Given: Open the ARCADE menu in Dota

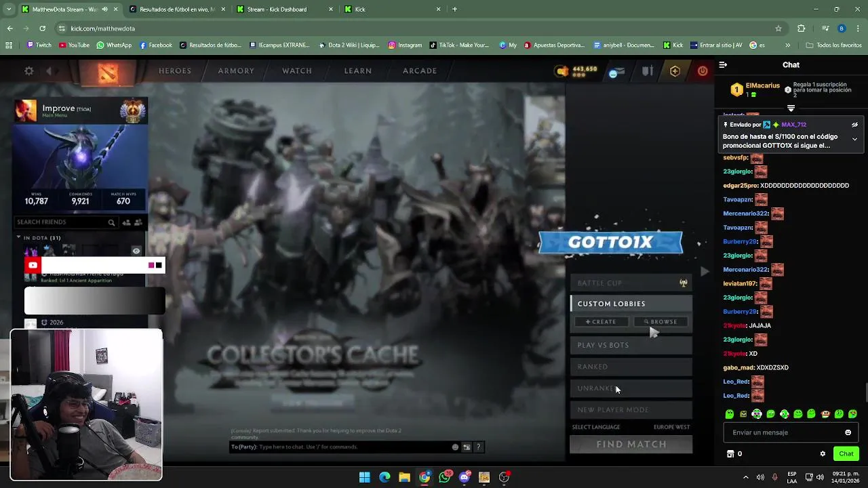Looking at the screenshot, I should 420,70.
